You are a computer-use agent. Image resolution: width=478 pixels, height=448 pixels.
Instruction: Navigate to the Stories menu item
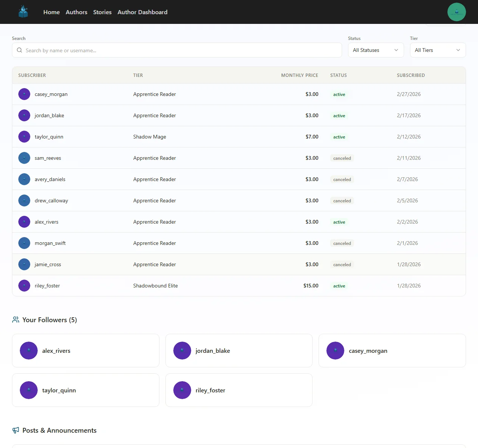[x=102, y=12]
